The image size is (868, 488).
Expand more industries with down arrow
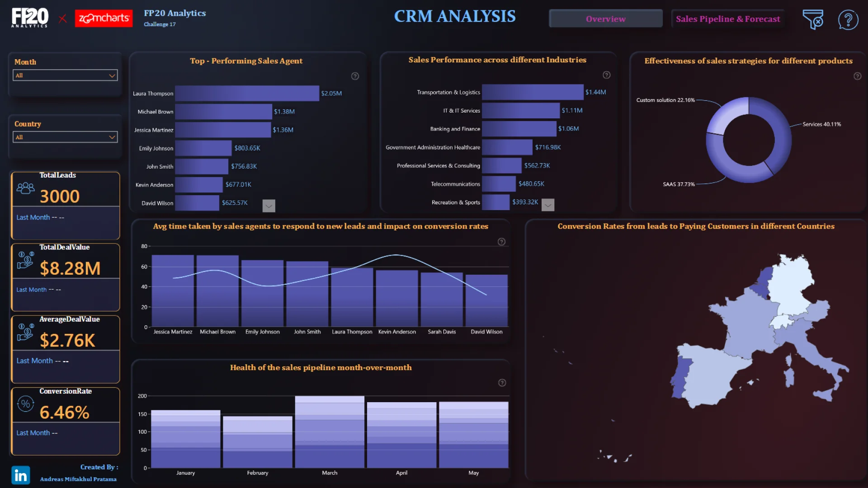tap(548, 205)
